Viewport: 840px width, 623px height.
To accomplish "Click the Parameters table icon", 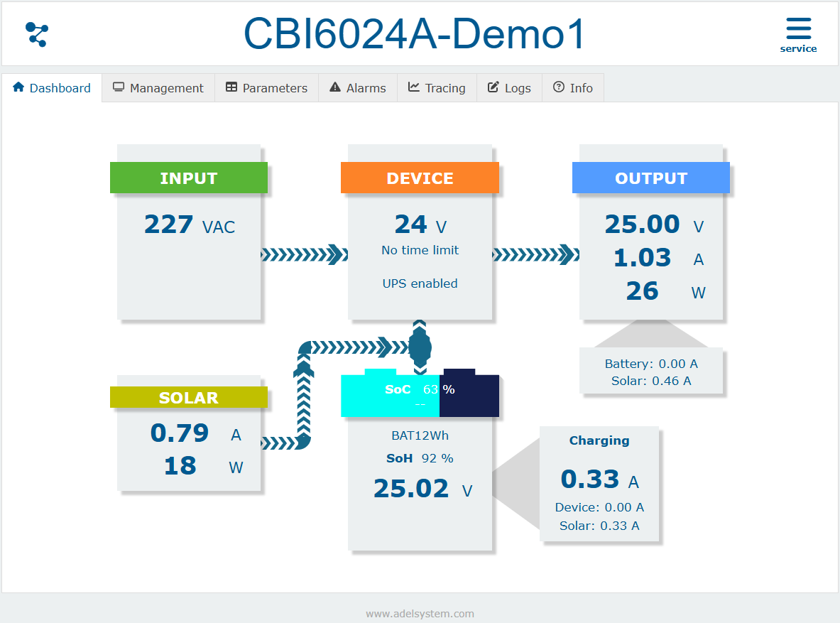I will pos(231,87).
